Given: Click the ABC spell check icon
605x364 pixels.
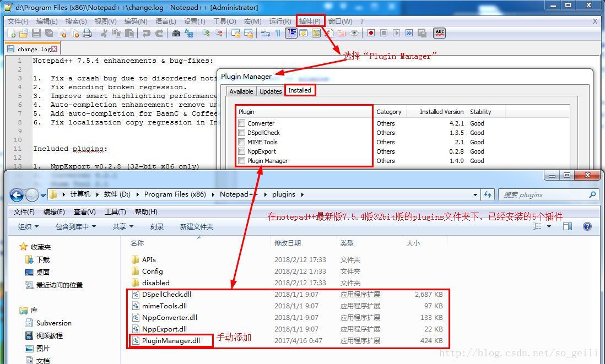Looking at the screenshot, I should tap(440, 33).
